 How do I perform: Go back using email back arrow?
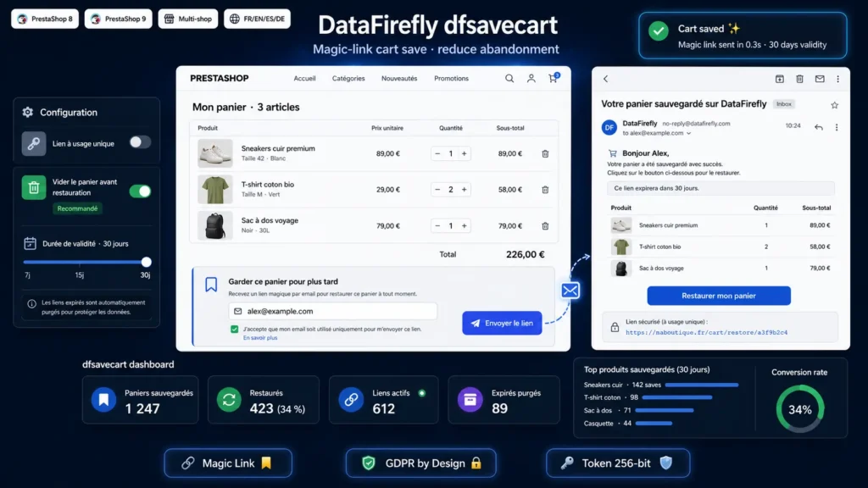point(605,79)
